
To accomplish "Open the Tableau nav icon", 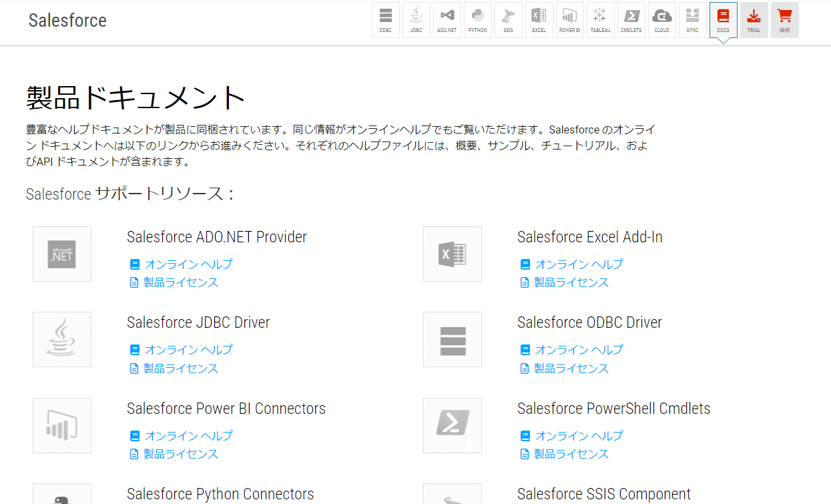I will tap(601, 20).
